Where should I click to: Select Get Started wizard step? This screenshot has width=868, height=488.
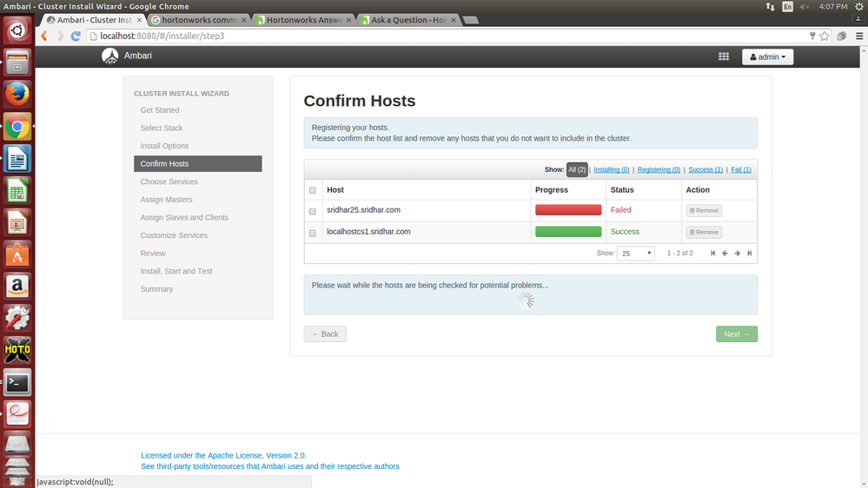159,110
